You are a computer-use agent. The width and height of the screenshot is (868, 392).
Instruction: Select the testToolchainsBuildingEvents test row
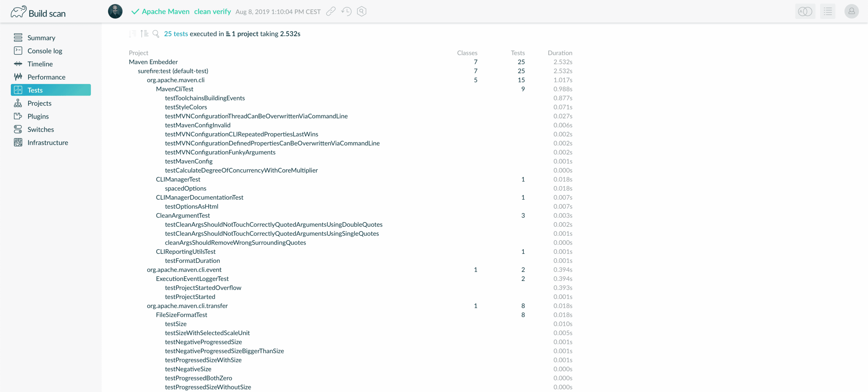tap(205, 98)
